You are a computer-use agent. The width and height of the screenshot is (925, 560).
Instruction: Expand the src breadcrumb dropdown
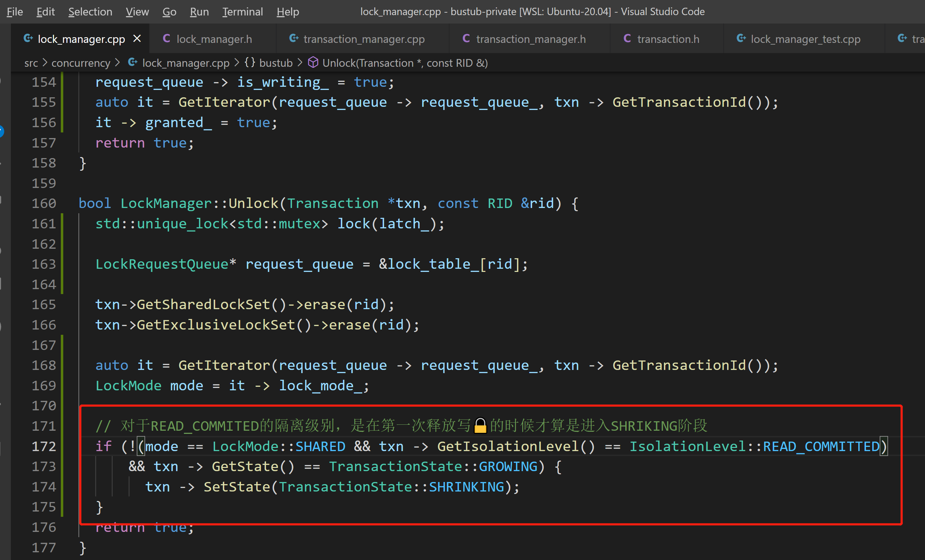click(x=31, y=63)
